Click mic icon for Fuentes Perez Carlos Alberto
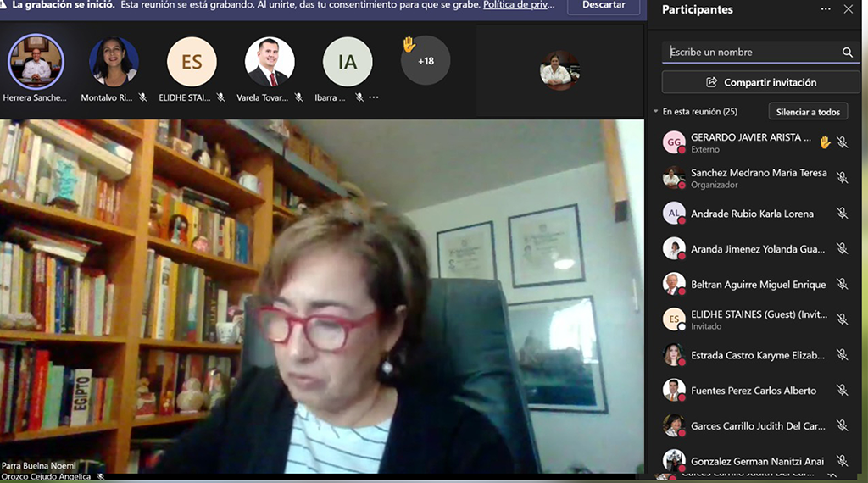 842,390
